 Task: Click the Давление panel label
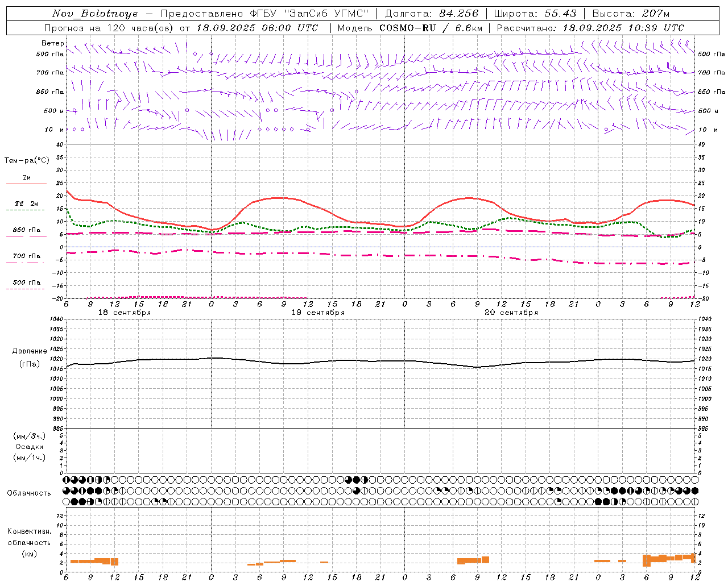tap(30, 351)
